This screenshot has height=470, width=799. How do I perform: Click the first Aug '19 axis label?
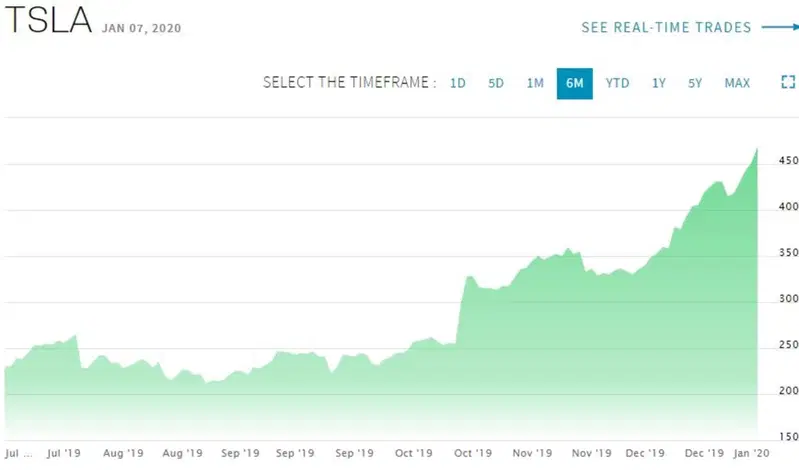(123, 453)
